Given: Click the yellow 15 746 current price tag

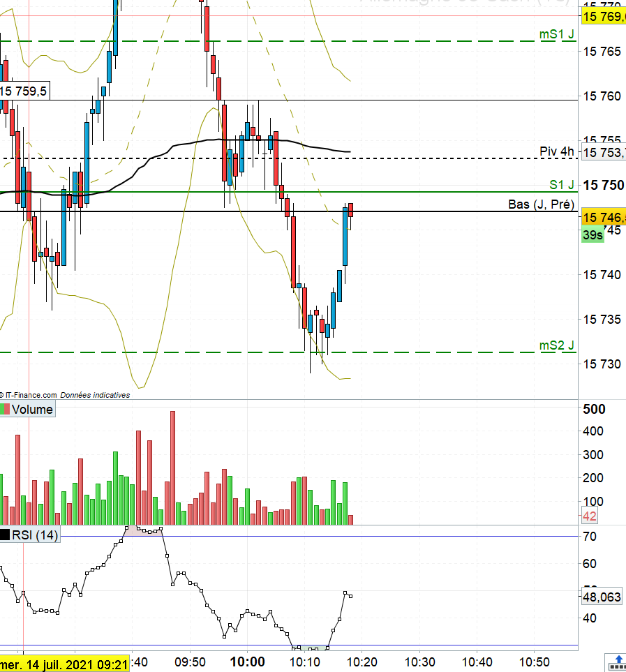Looking at the screenshot, I should 604,217.
